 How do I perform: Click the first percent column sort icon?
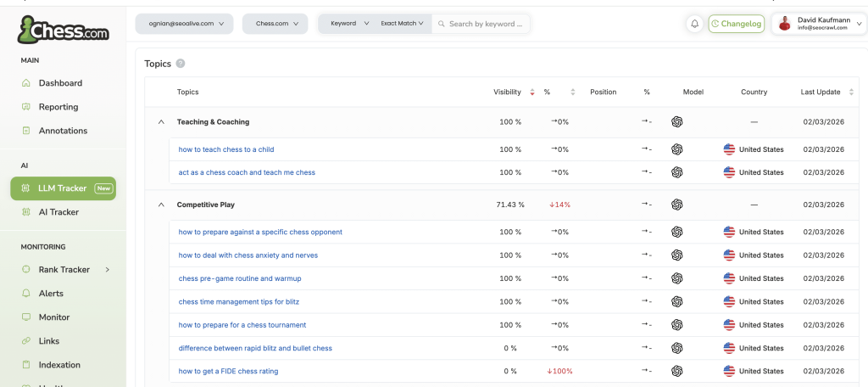(573, 93)
